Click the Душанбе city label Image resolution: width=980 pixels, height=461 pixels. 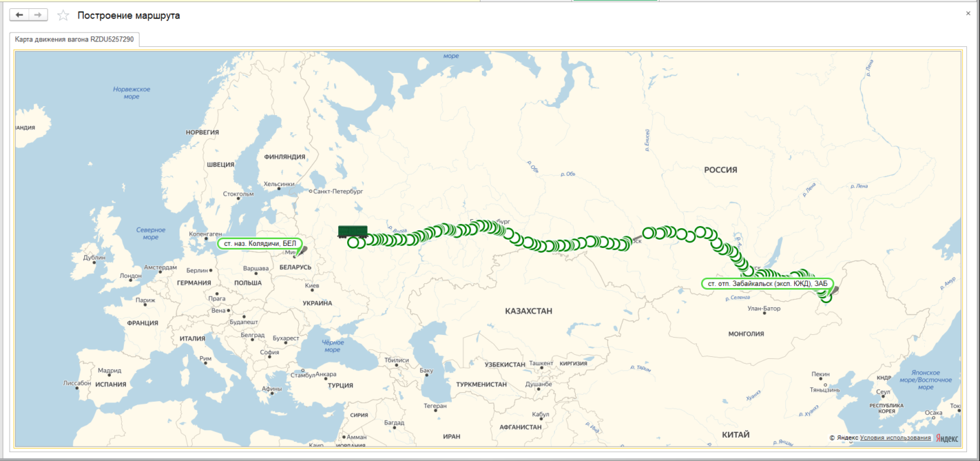(538, 384)
